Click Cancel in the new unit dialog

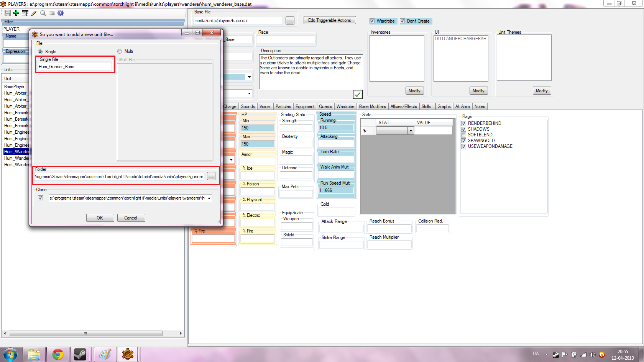(130, 218)
